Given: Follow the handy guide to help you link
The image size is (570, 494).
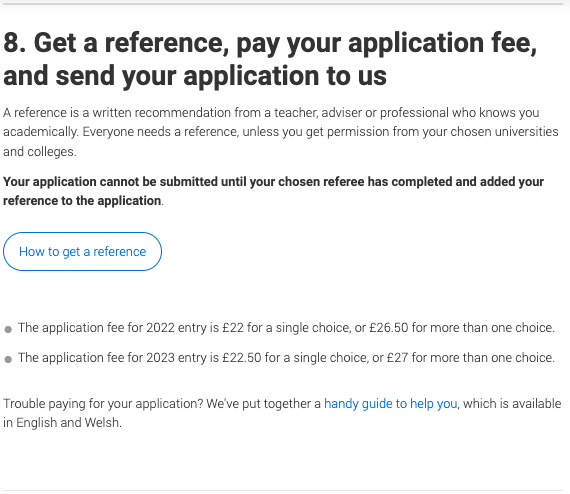Looking at the screenshot, I should click(390, 404).
